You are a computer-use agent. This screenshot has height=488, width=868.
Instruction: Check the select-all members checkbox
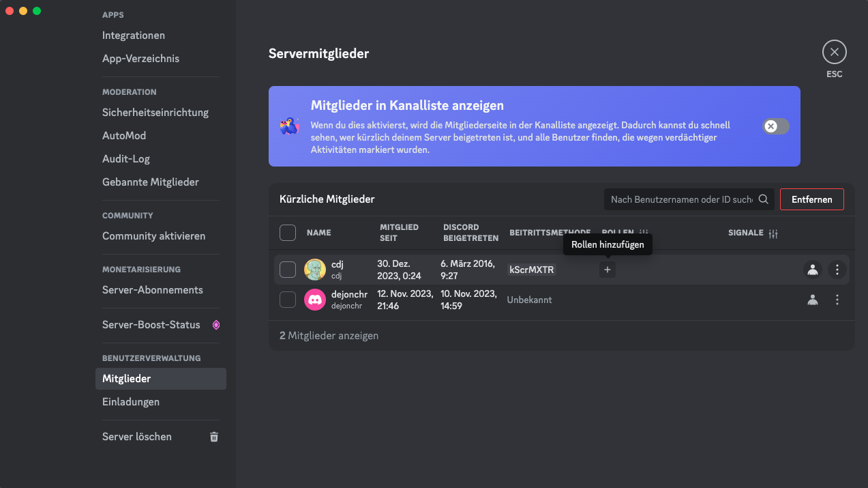tap(288, 233)
